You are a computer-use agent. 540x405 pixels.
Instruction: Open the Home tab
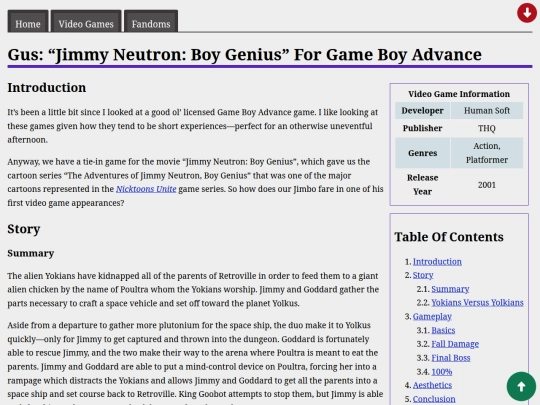28,21
